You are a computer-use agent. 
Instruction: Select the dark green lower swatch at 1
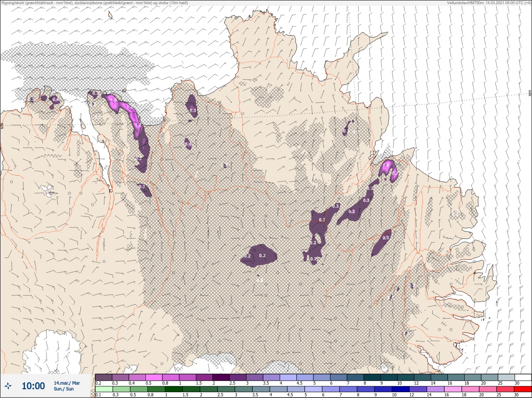click(x=173, y=390)
